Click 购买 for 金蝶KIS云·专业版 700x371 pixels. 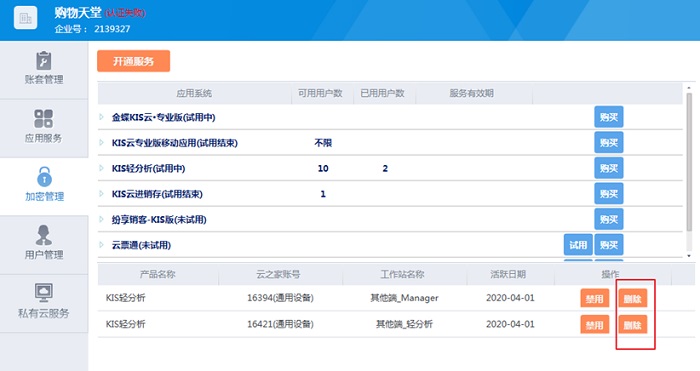(608, 117)
